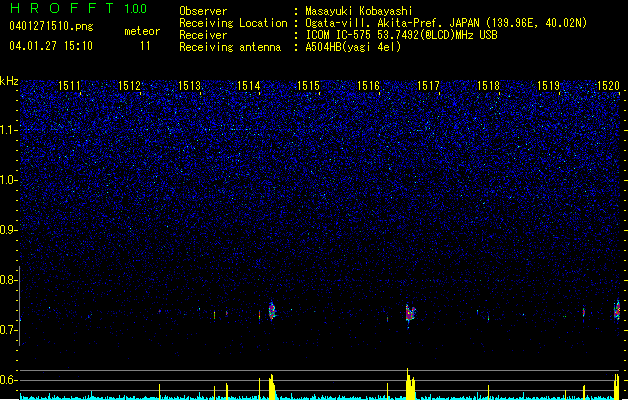The image size is (629, 400).
Task: Select the filename 0401271510.png
Action: click(x=51, y=26)
